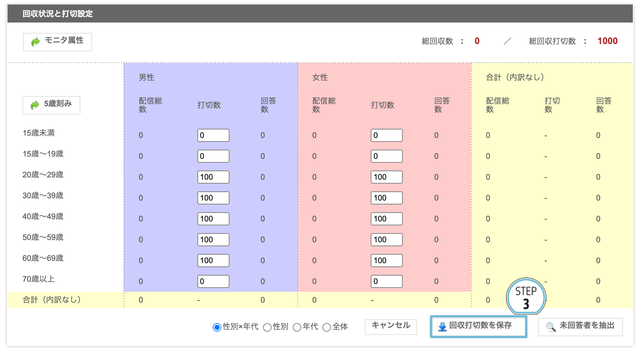644x354 pixels.
Task: Click the green arrow icon on 5歳刻み
Action: pyautogui.click(x=35, y=105)
